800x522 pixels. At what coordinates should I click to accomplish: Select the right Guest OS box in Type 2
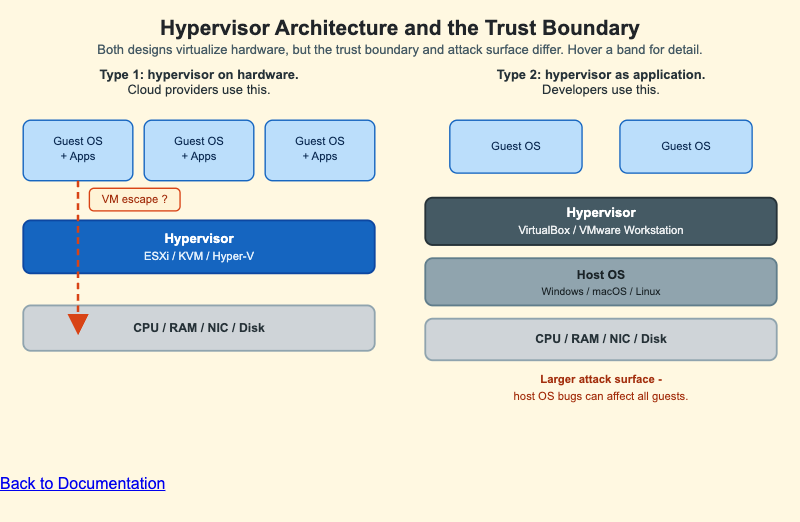click(686, 147)
